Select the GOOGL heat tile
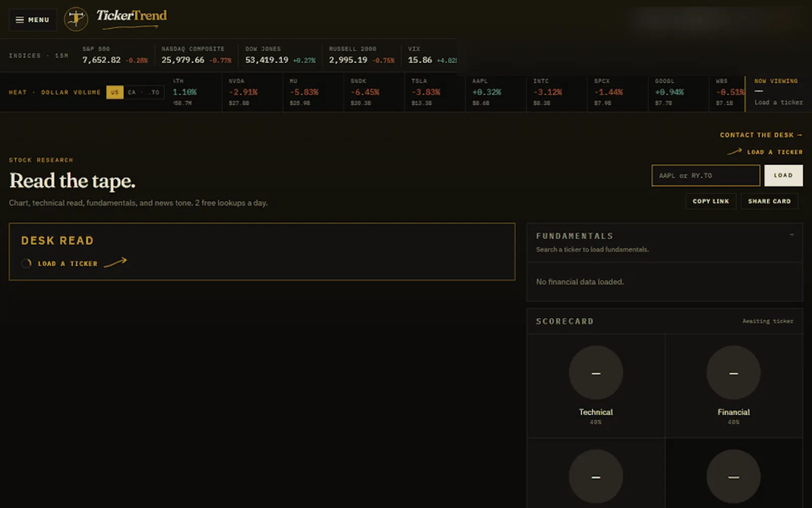 click(679, 92)
